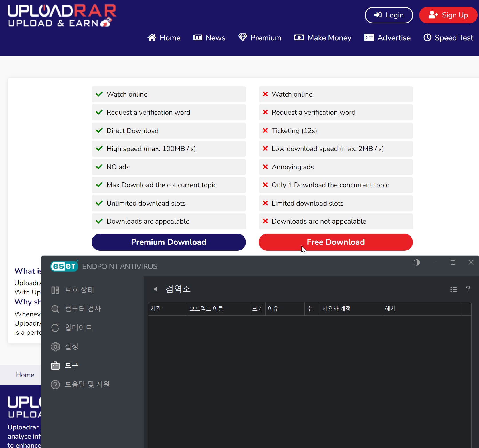Screen dimensions: 479x448
Task: Click 'High speed (max. 100MB / s)' row
Action: coord(169,149)
